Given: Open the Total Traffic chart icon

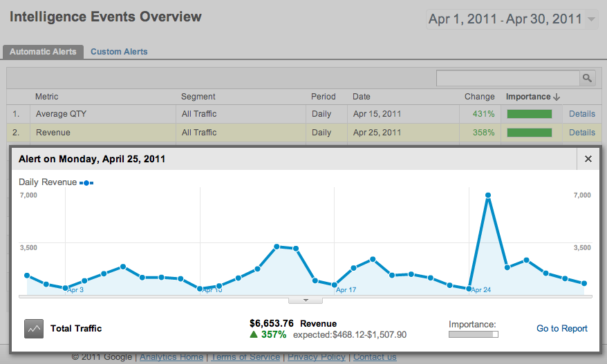Looking at the screenshot, I should [34, 329].
